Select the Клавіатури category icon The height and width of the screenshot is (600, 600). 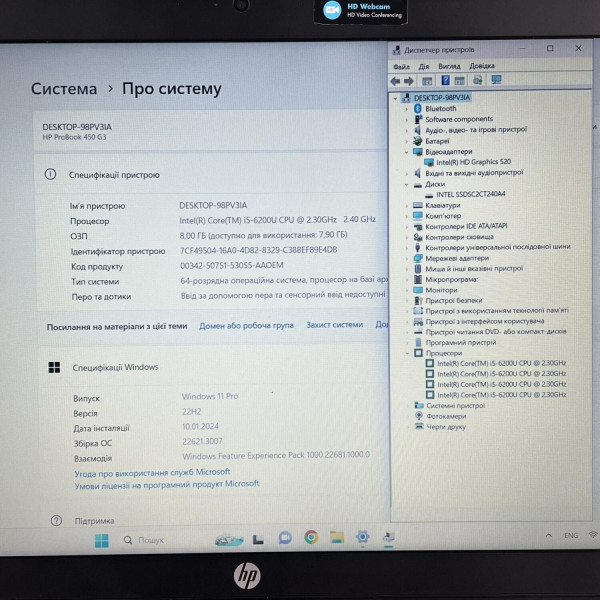[x=417, y=205]
